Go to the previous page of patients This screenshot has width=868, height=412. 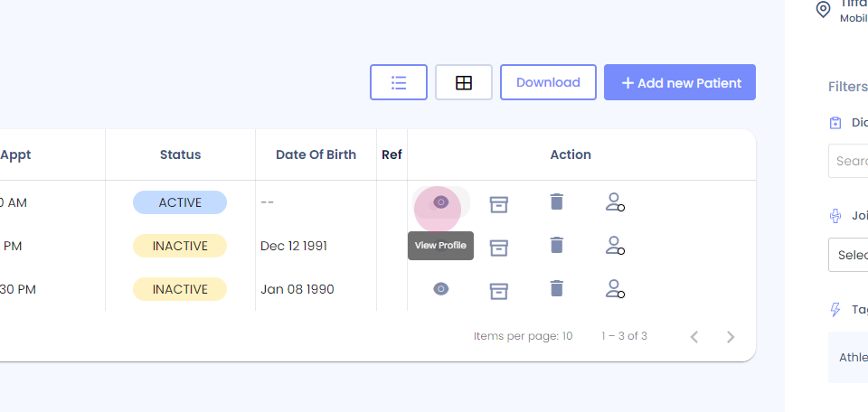tap(694, 336)
